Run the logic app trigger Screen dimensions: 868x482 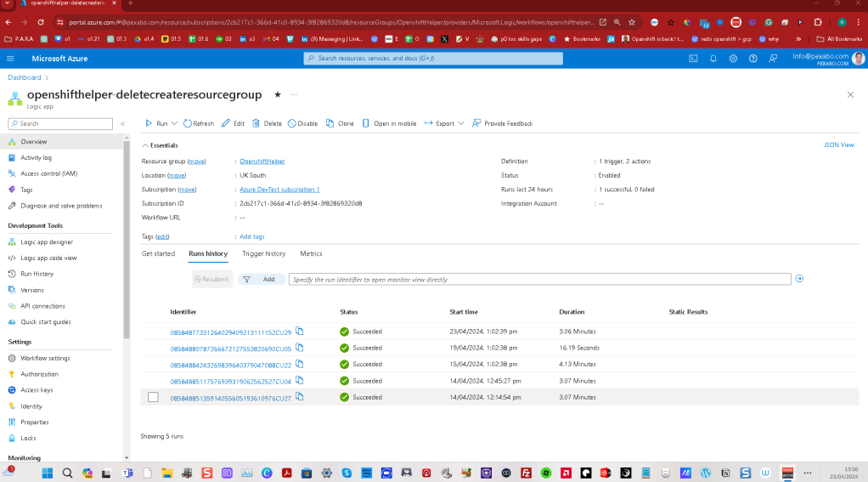click(x=156, y=123)
